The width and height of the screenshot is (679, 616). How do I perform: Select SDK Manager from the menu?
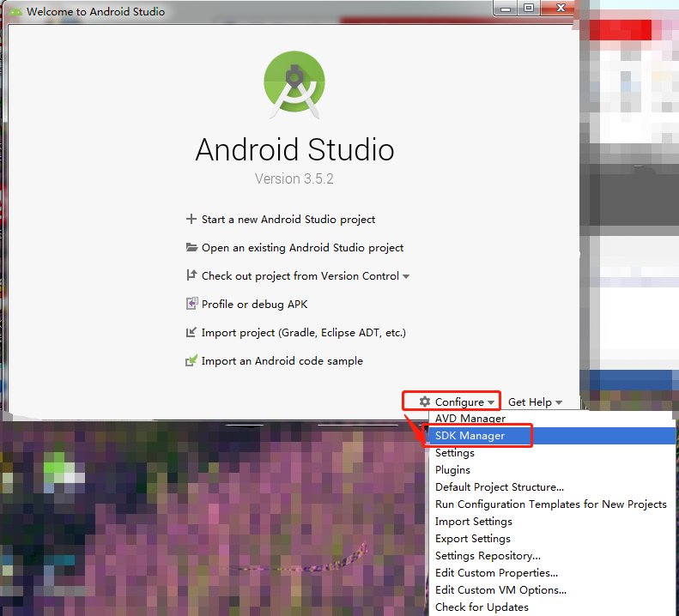[552, 436]
